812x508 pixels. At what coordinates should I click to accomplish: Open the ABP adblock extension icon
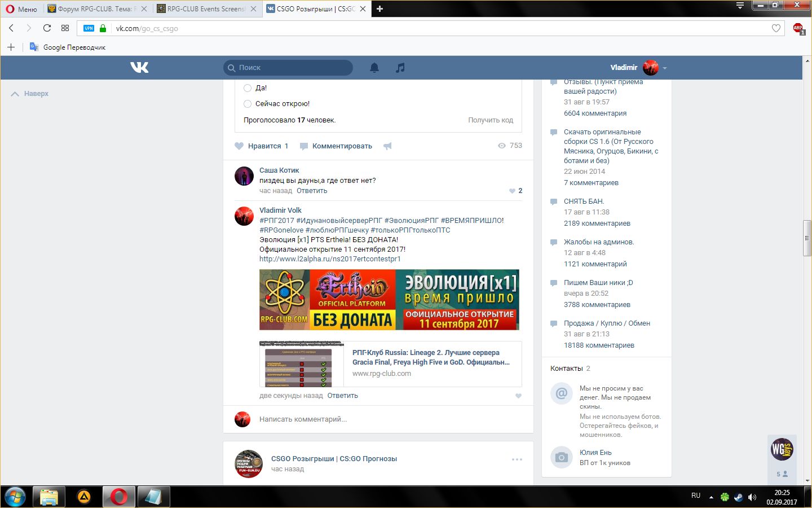(798, 28)
